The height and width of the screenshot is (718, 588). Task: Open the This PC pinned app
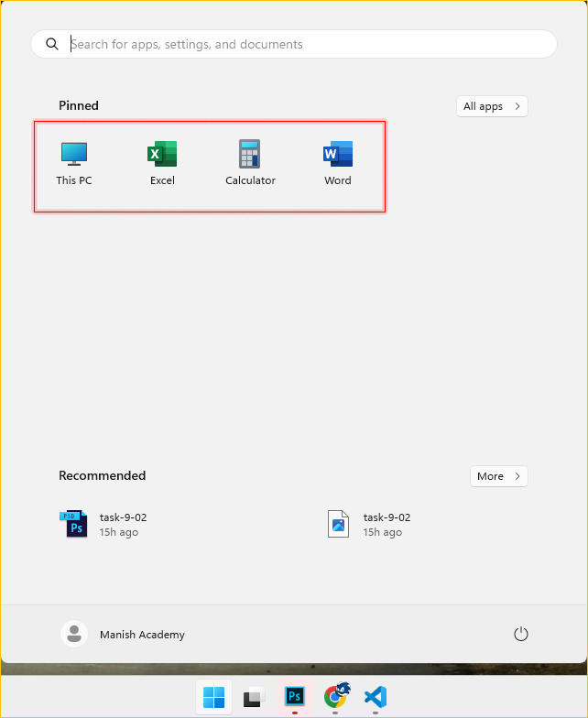pyautogui.click(x=73, y=163)
